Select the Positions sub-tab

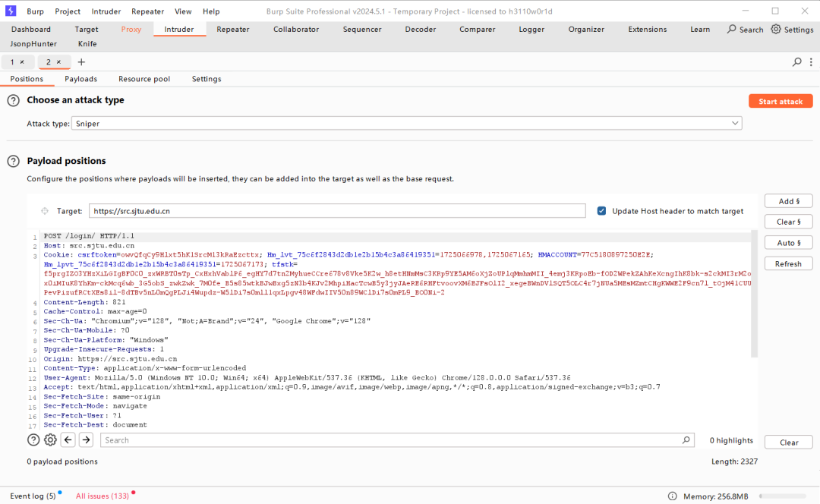pyautogui.click(x=27, y=79)
